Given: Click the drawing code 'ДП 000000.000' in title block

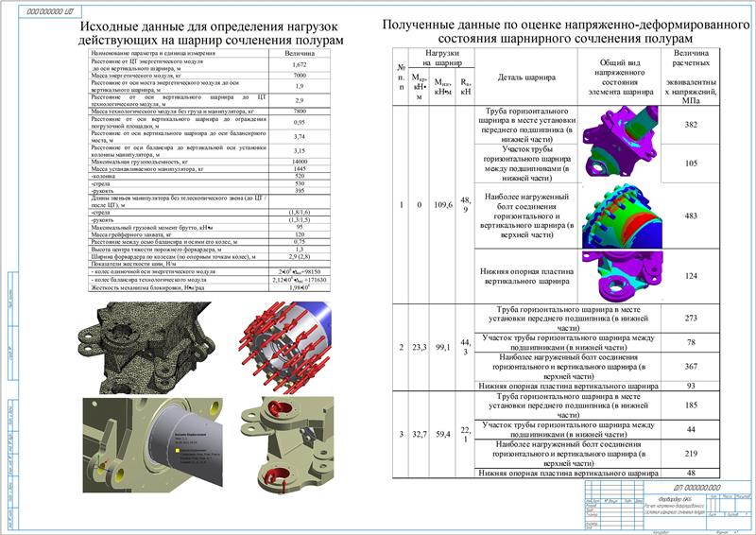Looking at the screenshot, I should (x=696, y=488).
